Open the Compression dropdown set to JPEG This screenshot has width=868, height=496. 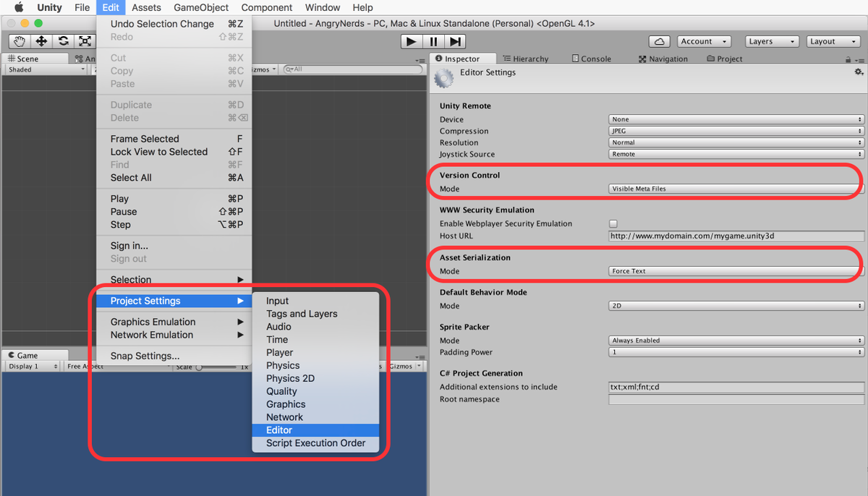click(x=736, y=131)
